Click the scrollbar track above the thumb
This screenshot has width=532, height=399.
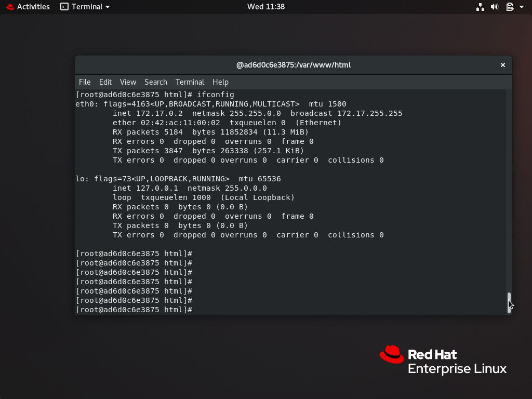coord(508,182)
